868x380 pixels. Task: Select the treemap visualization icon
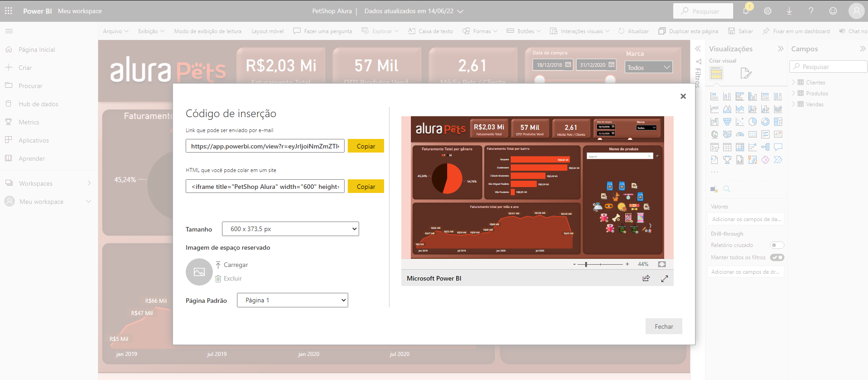pos(778,122)
